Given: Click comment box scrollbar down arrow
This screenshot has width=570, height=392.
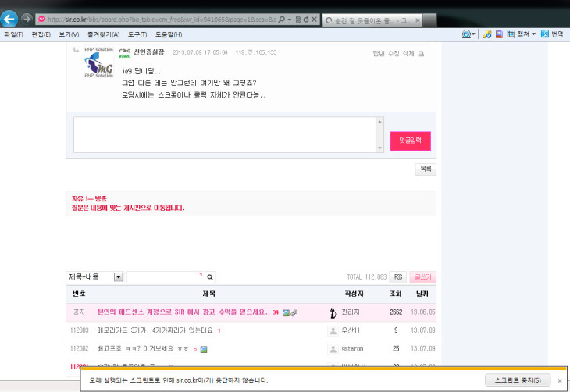Looking at the screenshot, I should tap(380, 148).
